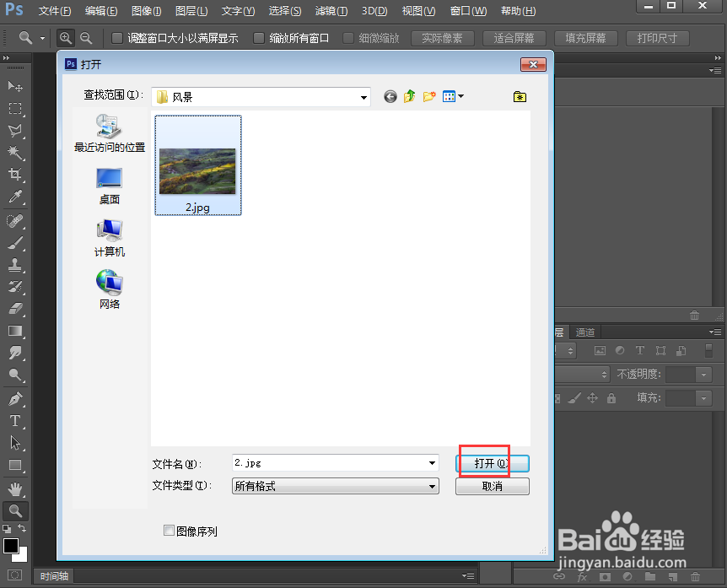The height and width of the screenshot is (588, 727).
Task: Click the white background color swatch
Action: tap(22, 555)
